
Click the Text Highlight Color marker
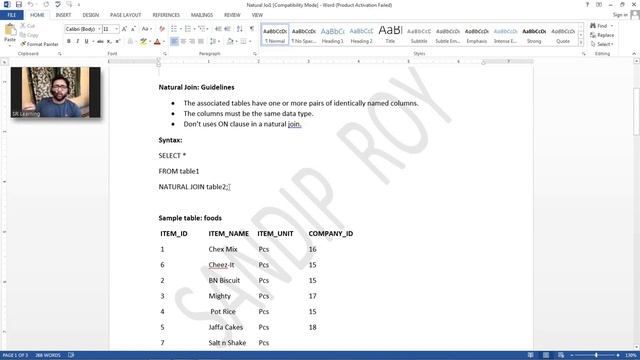click(143, 41)
